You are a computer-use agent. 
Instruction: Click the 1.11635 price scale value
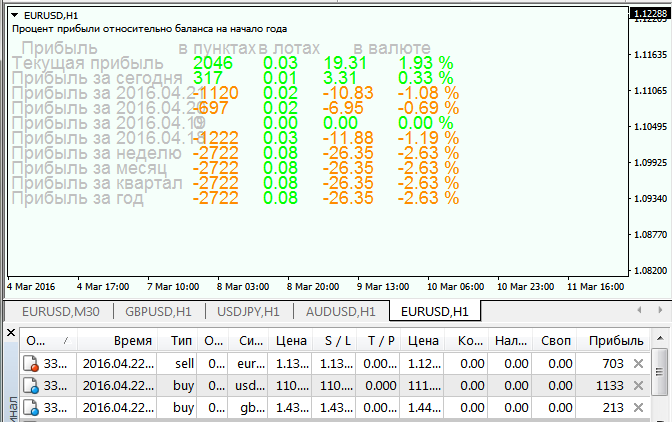coord(651,54)
